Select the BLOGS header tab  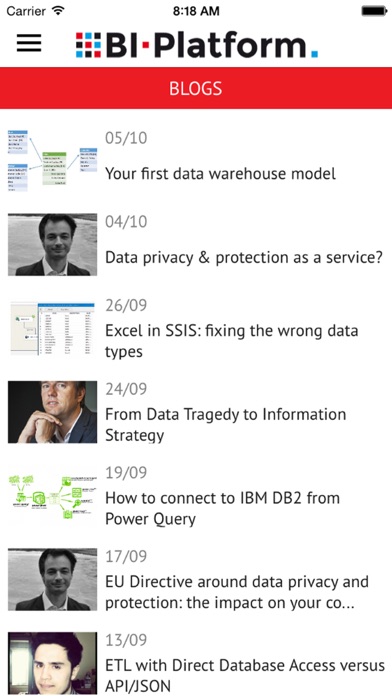pos(196,88)
